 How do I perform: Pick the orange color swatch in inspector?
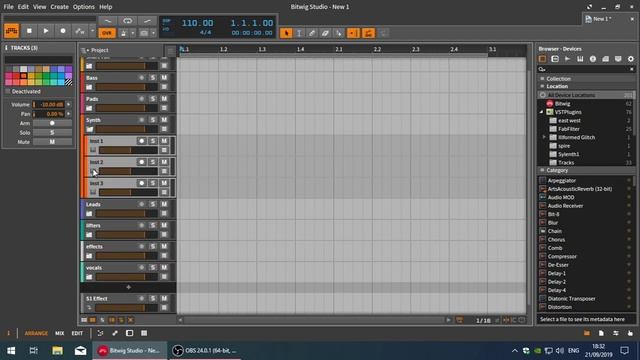click(x=24, y=76)
